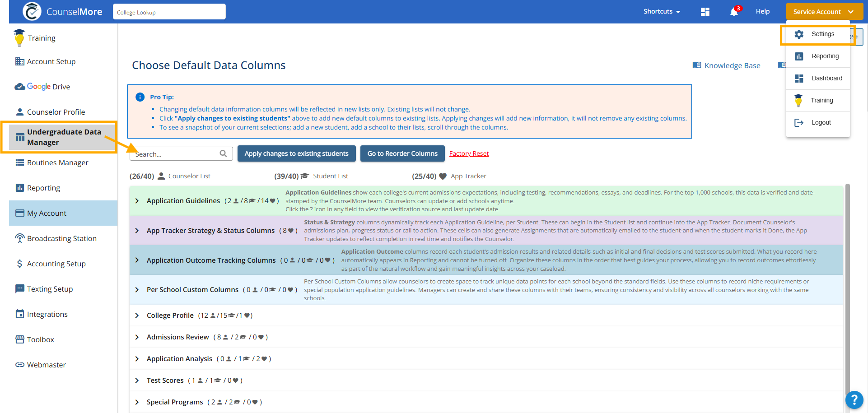Viewport: 868px width, 413px height.
Task: Open Routines Manager in sidebar
Action: [x=57, y=162]
